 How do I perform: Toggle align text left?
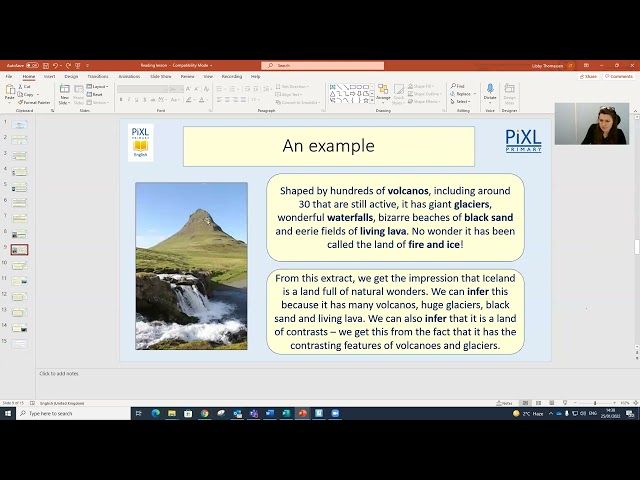pos(220,100)
